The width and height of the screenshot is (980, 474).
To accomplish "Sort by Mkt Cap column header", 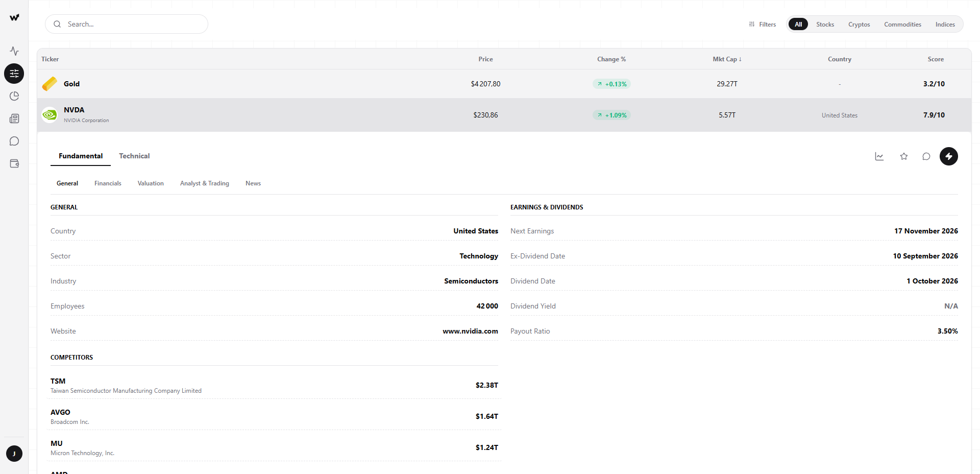I will tap(727, 59).
